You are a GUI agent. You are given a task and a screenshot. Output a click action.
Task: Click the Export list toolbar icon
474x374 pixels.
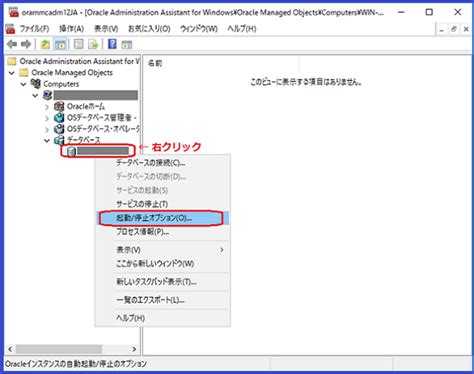pyautogui.click(x=93, y=44)
